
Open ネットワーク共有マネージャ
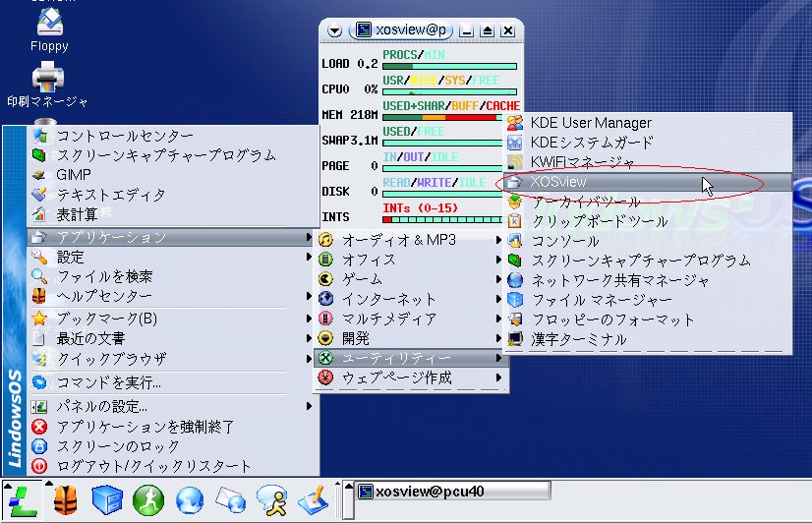tap(648, 280)
